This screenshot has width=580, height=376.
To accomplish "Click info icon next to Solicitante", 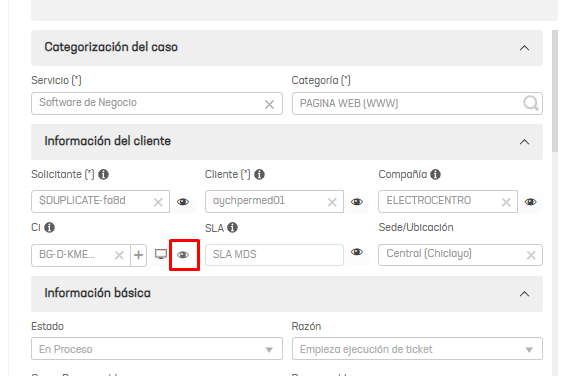I will coord(104,174).
